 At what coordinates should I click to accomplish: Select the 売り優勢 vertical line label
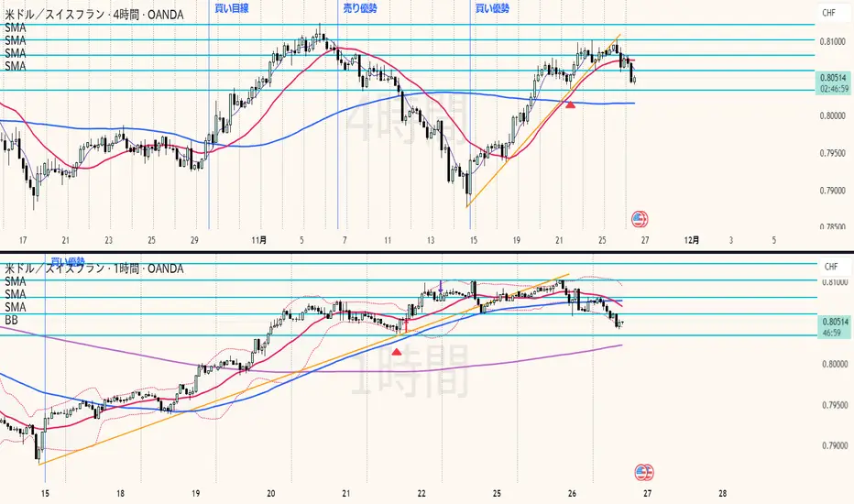click(x=360, y=8)
